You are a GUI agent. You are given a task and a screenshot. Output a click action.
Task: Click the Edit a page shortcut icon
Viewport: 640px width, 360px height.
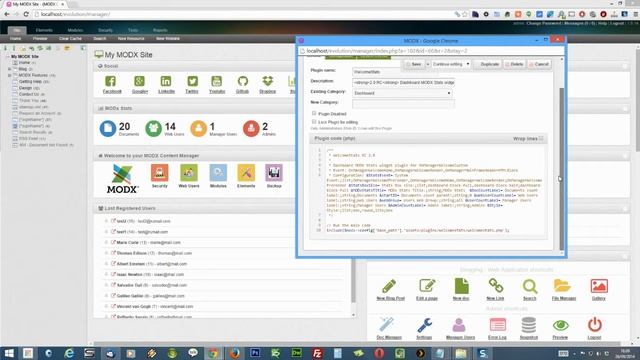pos(427,286)
